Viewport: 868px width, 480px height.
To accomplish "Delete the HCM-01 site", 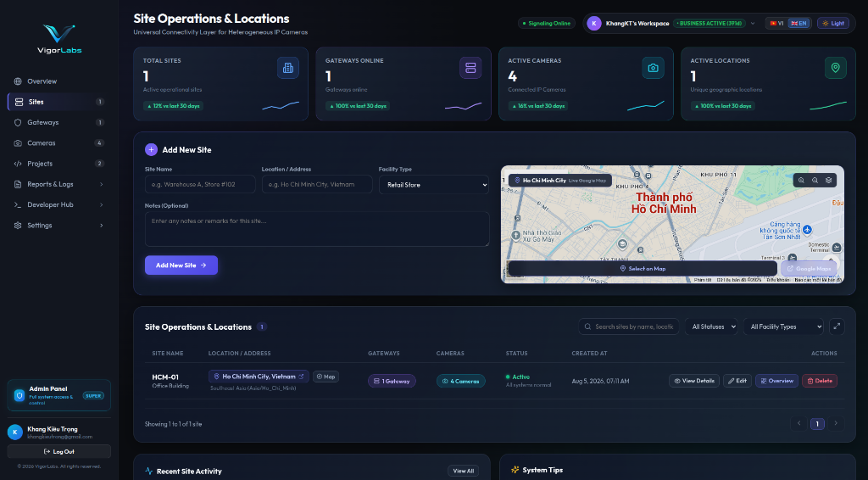I will click(x=820, y=381).
